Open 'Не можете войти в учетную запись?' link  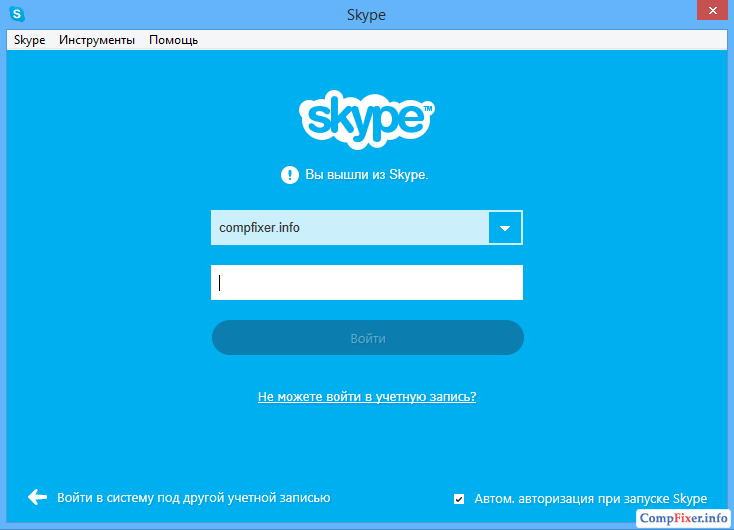367,397
